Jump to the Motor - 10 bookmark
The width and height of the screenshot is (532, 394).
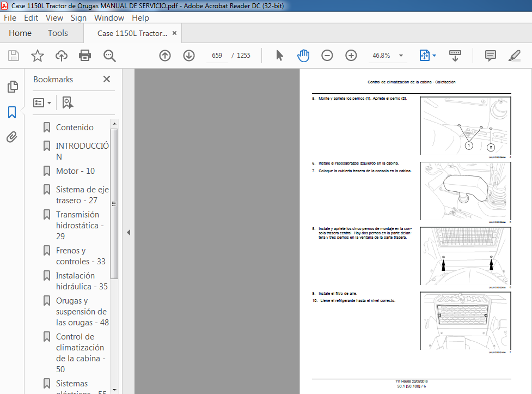(x=75, y=171)
